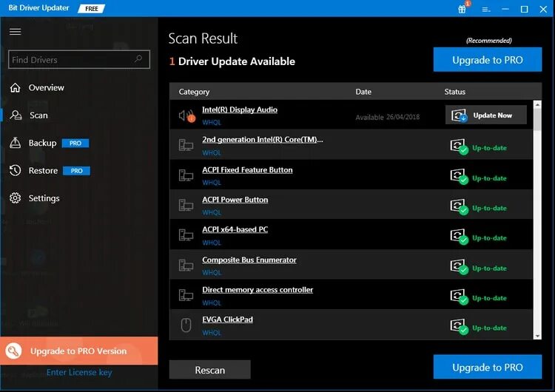Screen dimensions: 555x392
Task: Click the Settings gear icon
Action: point(16,197)
